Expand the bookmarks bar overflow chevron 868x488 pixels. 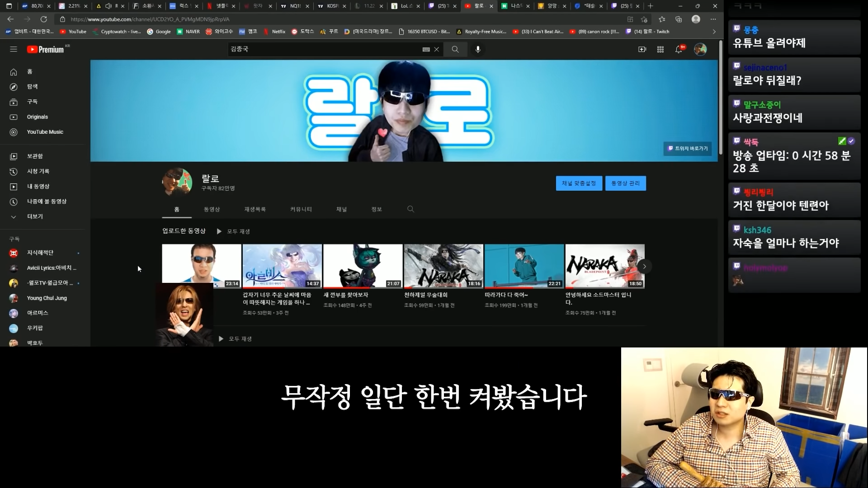(714, 32)
